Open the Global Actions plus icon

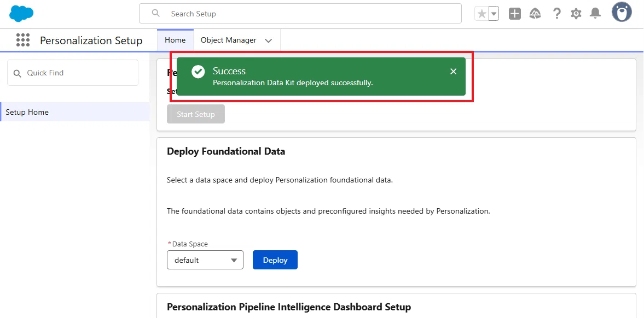pos(515,14)
